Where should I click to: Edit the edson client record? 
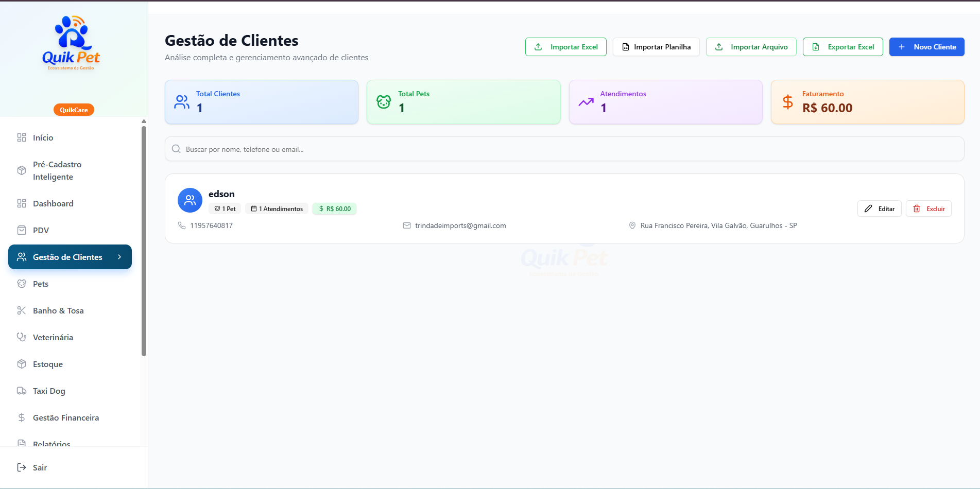tap(880, 208)
